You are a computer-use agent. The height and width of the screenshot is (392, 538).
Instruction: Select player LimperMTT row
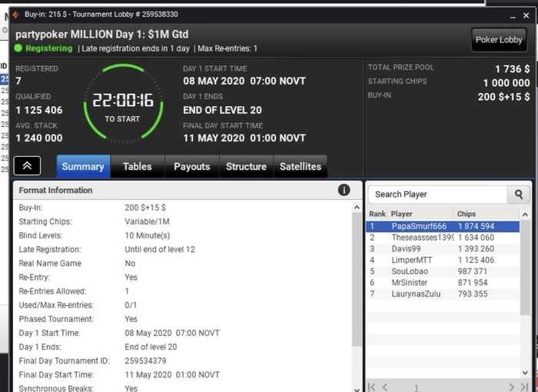tap(443, 261)
